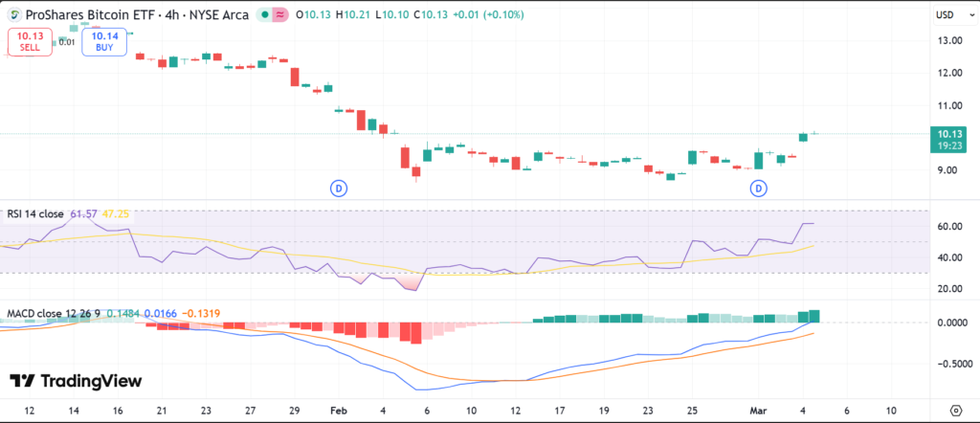This screenshot has width=980, height=423.
Task: Open the USD currency dropdown
Action: [947, 15]
